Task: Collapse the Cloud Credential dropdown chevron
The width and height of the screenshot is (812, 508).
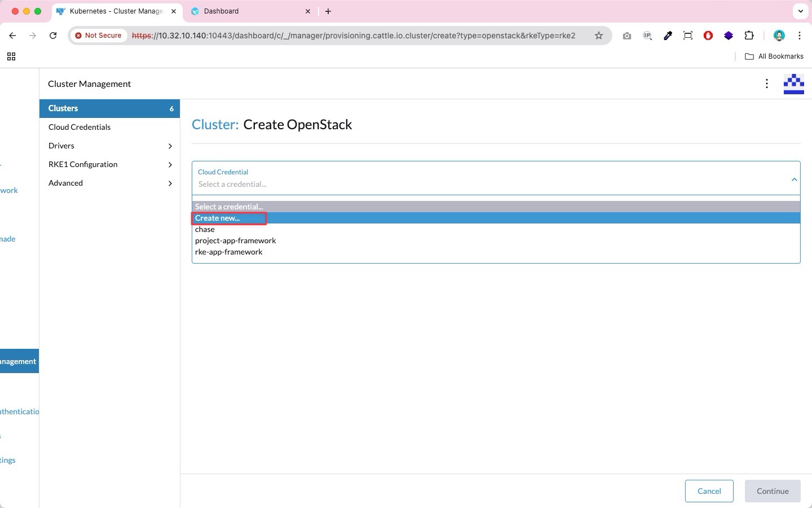Action: pyautogui.click(x=794, y=179)
